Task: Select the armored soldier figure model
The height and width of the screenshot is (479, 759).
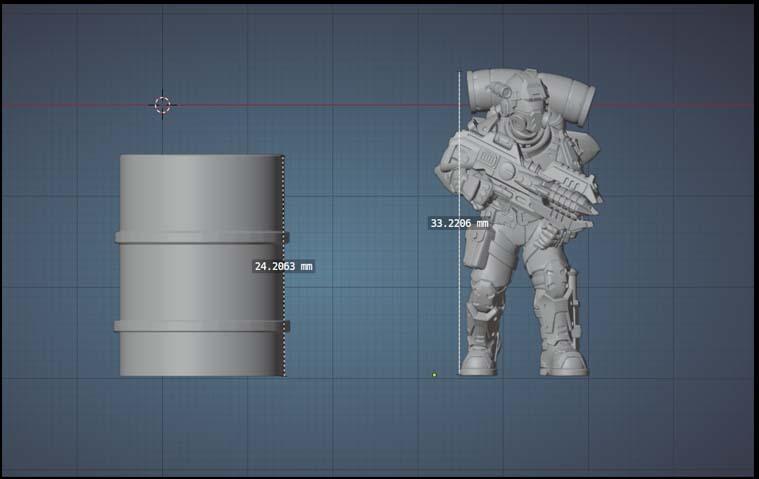Action: pos(520,222)
